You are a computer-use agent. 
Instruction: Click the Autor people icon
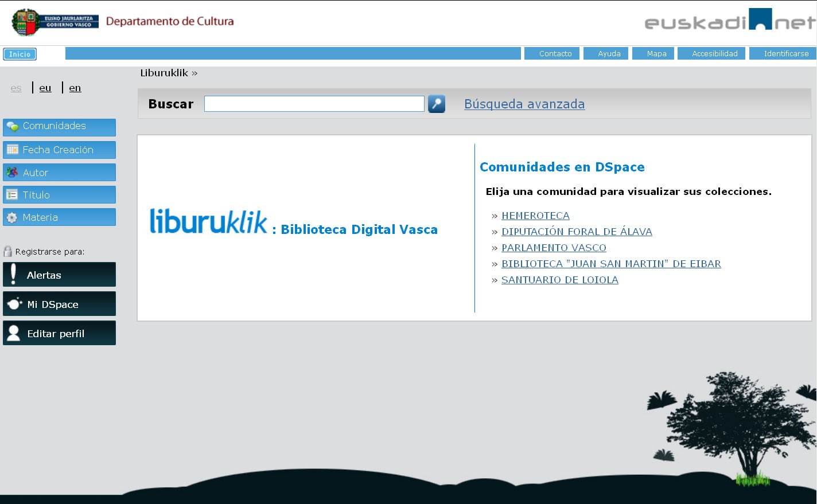(11, 172)
